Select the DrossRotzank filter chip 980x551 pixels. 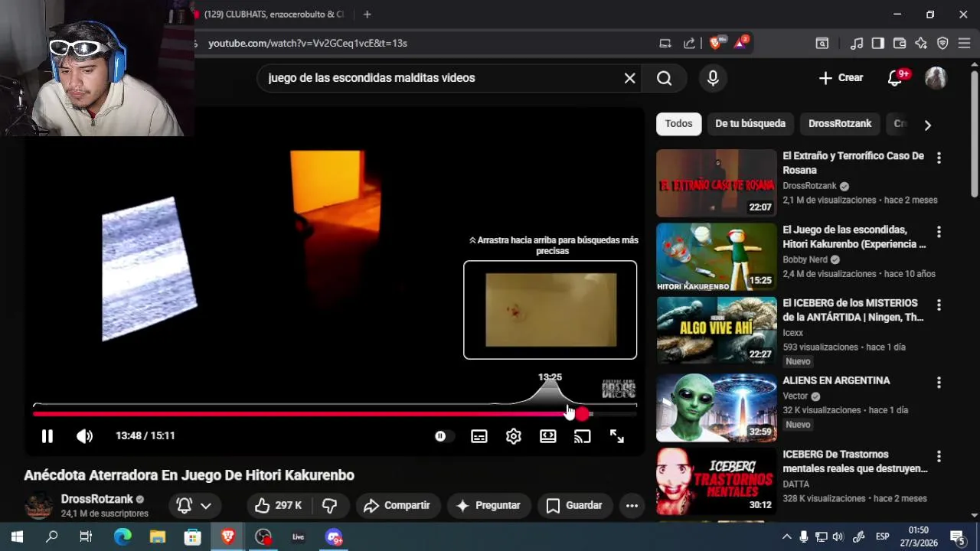(x=840, y=124)
